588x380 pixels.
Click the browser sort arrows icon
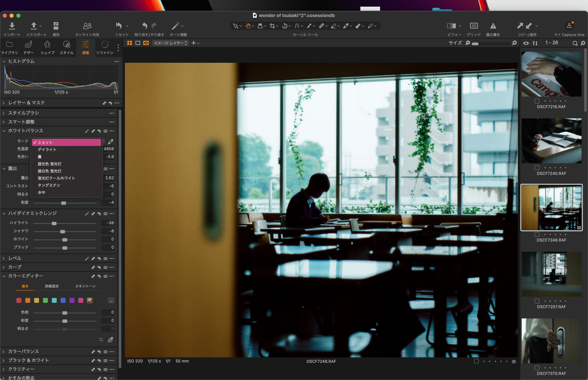[x=535, y=43]
